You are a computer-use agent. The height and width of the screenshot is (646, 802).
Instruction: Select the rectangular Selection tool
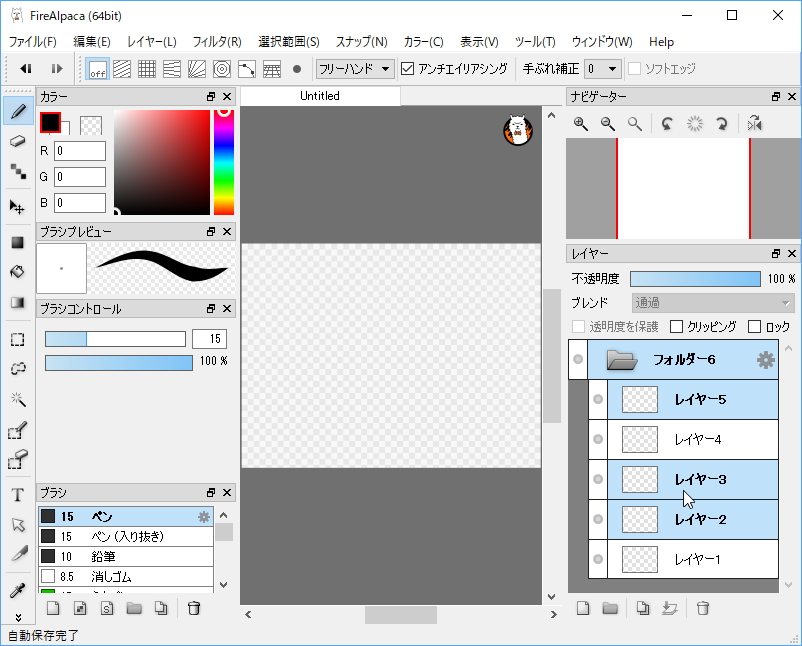click(18, 340)
